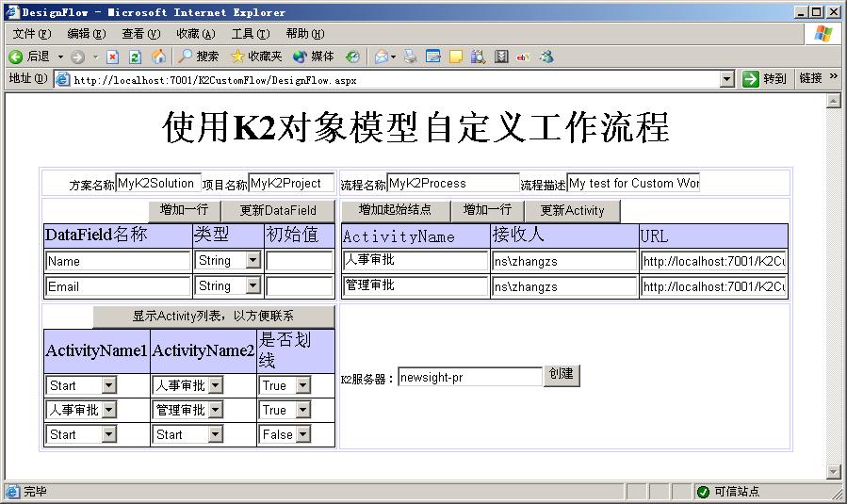
Task: Expand the Name row type dropdown
Action: tap(252, 261)
